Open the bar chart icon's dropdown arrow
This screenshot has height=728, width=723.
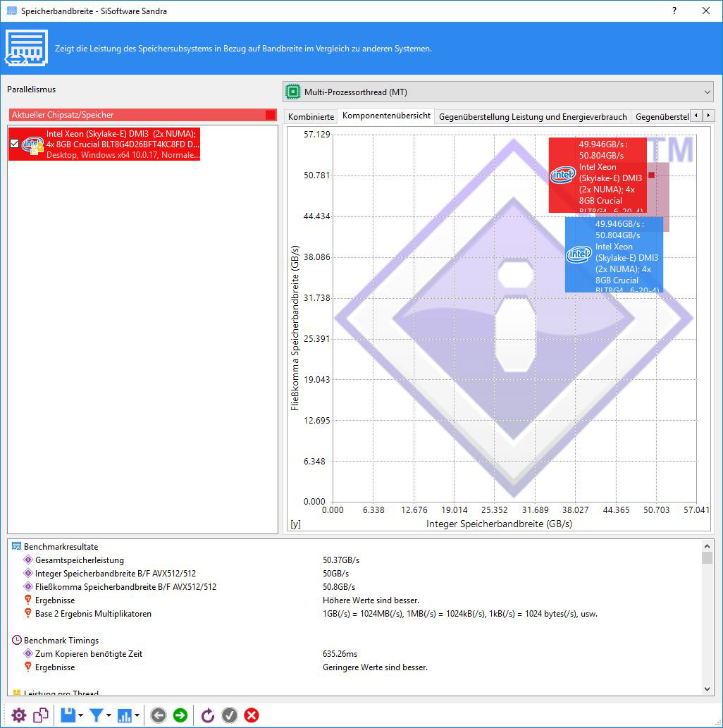(x=137, y=715)
